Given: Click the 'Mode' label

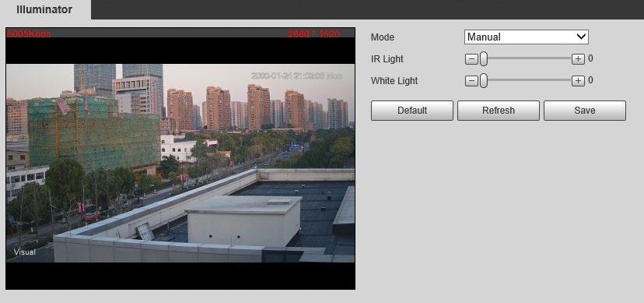Looking at the screenshot, I should (383, 37).
